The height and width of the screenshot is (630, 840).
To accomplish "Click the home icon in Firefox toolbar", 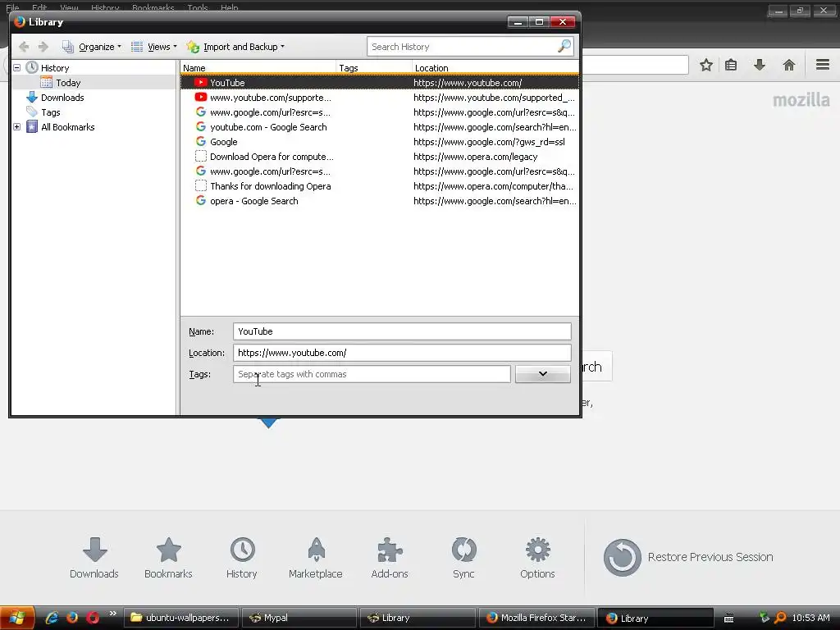I will [x=788, y=66].
